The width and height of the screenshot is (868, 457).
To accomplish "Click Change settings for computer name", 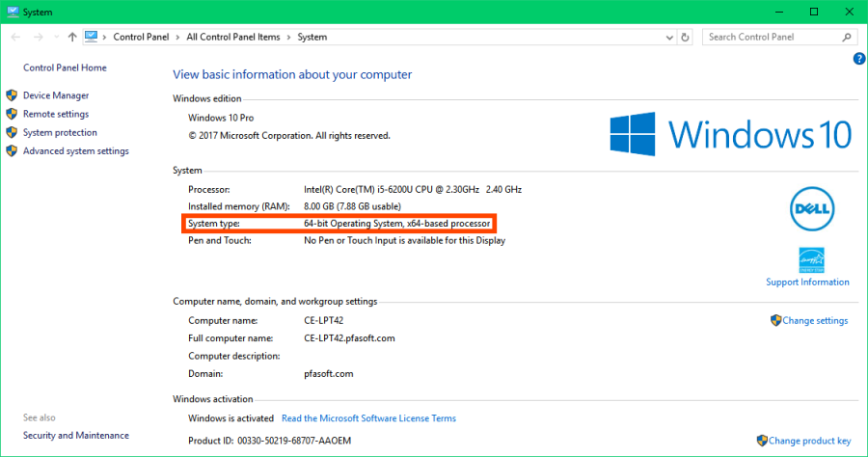I will pos(815,320).
